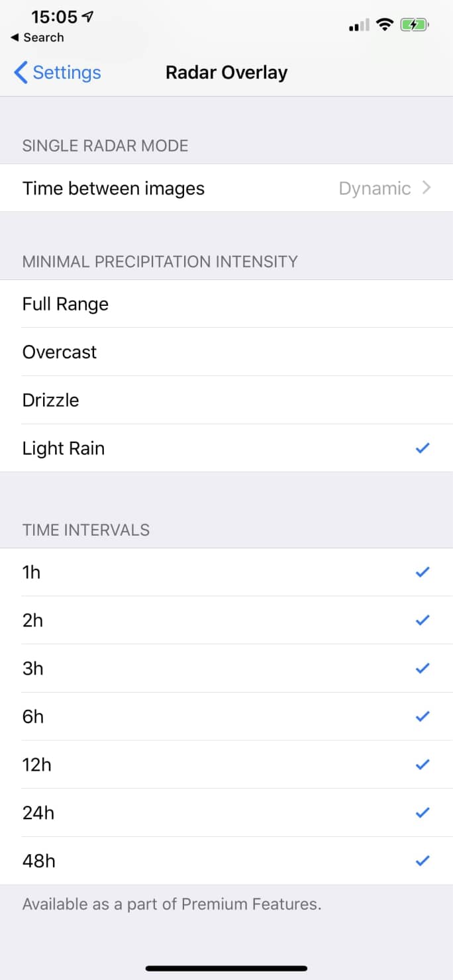Tap the Wi-Fi status icon
Image resolution: width=453 pixels, height=980 pixels.
coord(384,25)
